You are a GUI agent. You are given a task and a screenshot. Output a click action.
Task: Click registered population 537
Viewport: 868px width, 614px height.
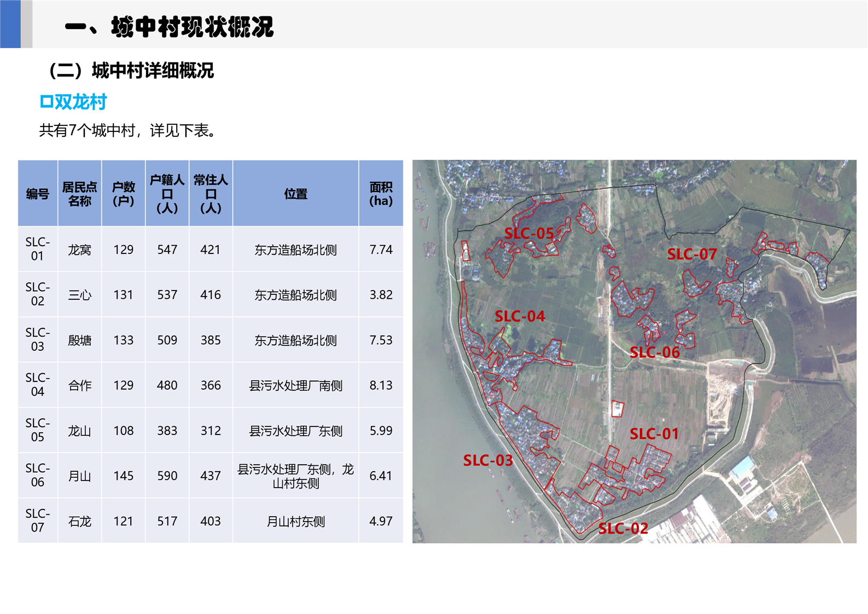pos(167,295)
